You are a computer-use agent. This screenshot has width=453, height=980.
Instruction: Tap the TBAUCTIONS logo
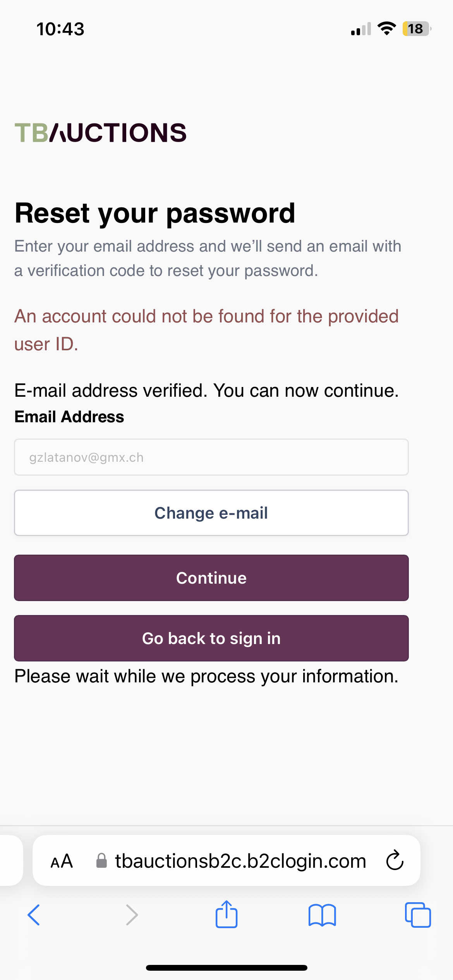coord(100,133)
